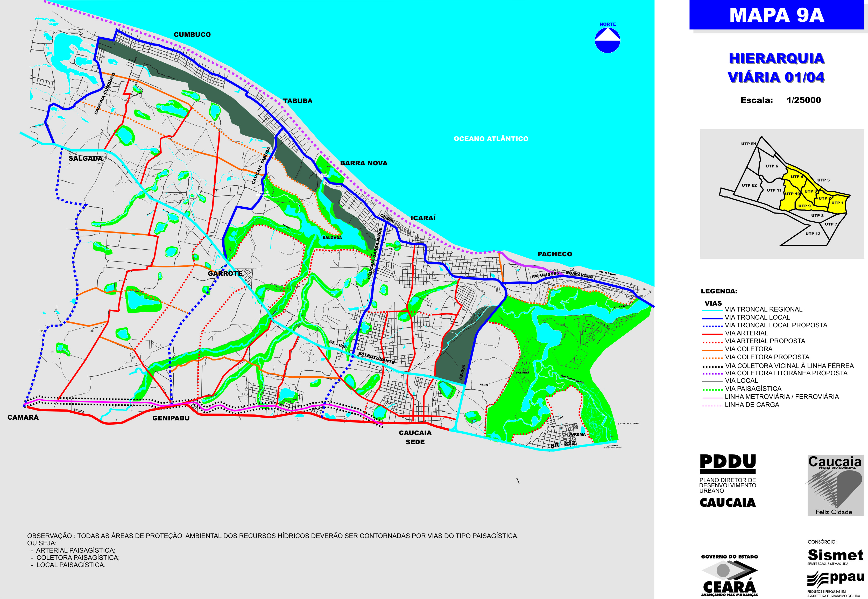
Task: Click the CAUCAIA SEDE label
Action: (x=415, y=437)
